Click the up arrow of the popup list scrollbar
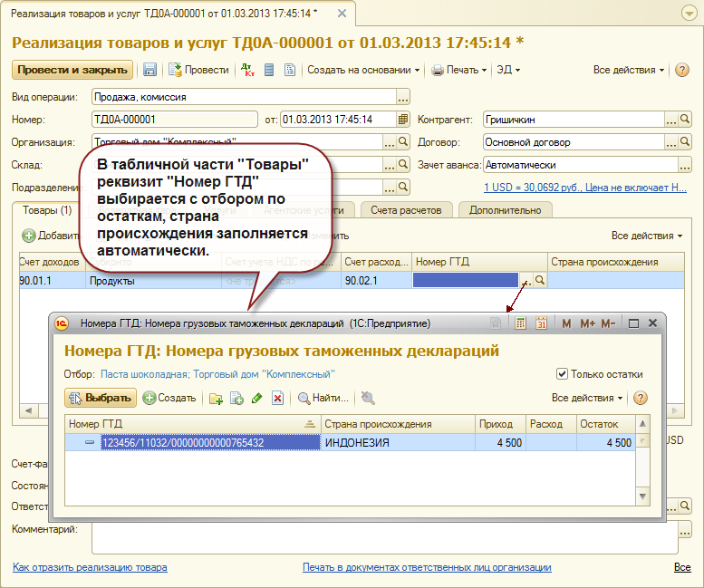The width and height of the screenshot is (704, 588). [x=643, y=423]
